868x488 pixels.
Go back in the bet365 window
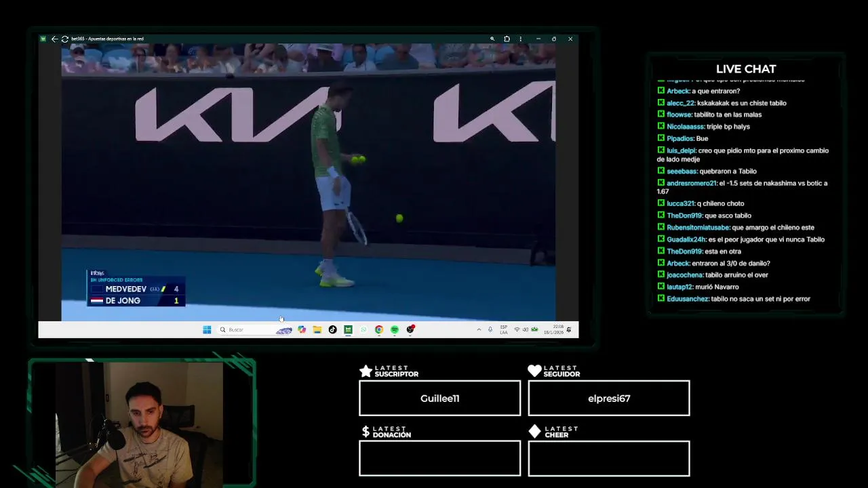[x=54, y=39]
